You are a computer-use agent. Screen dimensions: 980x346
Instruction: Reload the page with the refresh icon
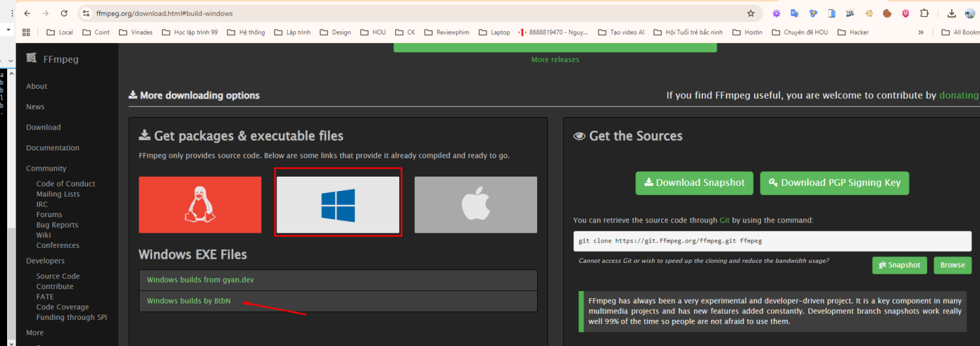(x=64, y=13)
